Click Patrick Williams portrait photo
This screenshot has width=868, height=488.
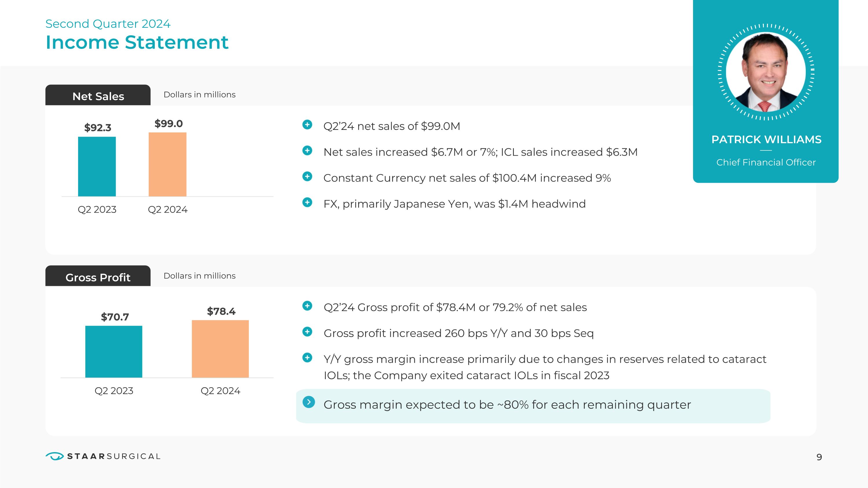(766, 72)
